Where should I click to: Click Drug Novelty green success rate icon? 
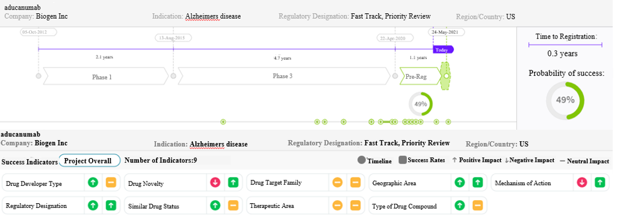tap(234, 183)
